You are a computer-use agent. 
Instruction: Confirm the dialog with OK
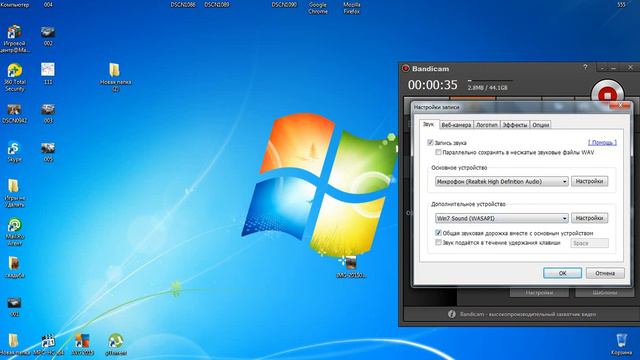[562, 273]
